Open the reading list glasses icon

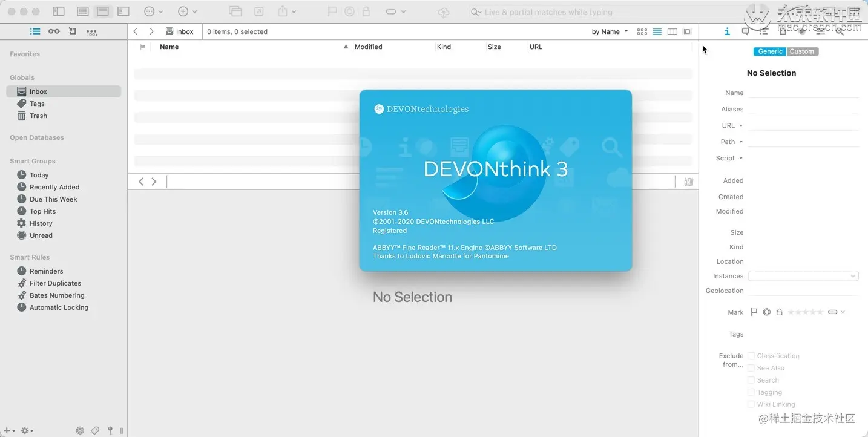(54, 31)
